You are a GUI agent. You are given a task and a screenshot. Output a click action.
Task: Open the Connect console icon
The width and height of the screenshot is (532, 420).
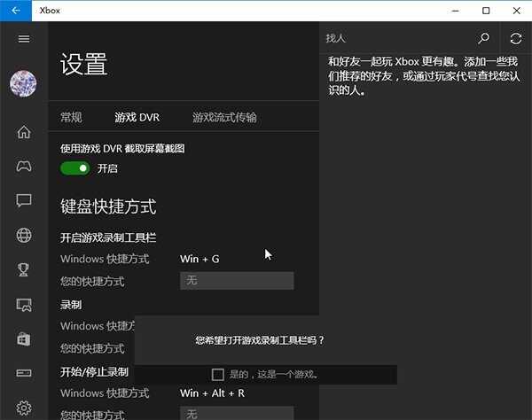(x=24, y=373)
